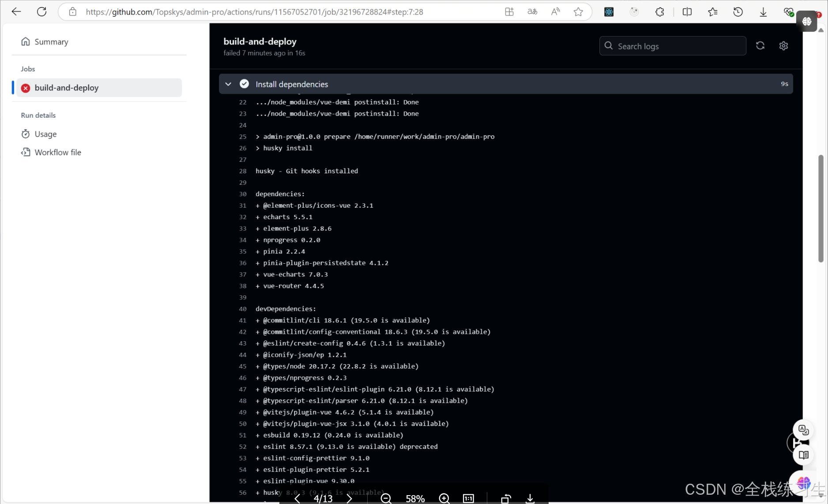Open browser essentials heart icon
The height and width of the screenshot is (504, 828).
(788, 12)
